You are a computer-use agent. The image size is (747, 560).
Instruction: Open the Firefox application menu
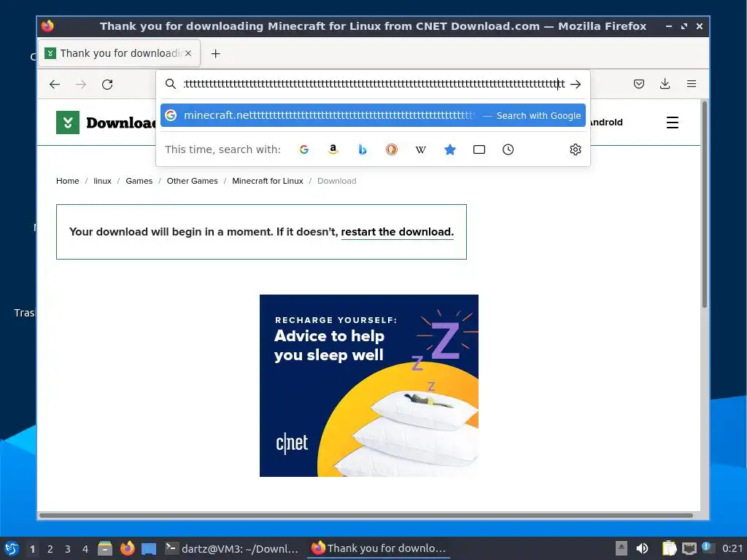692,85
